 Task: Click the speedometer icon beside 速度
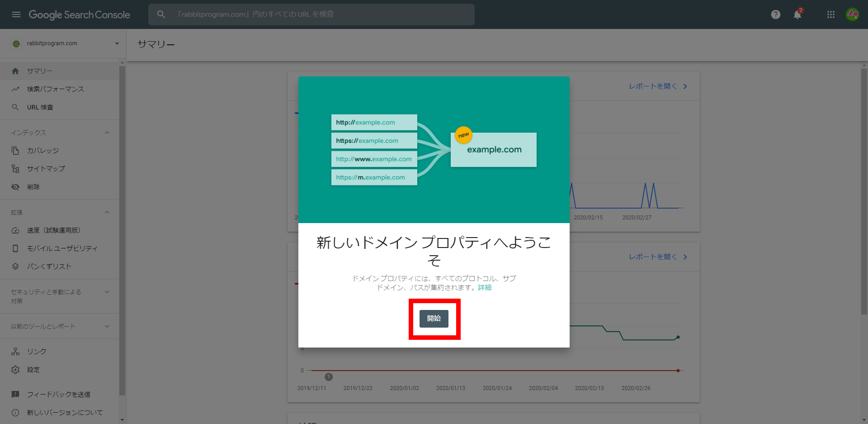(15, 230)
